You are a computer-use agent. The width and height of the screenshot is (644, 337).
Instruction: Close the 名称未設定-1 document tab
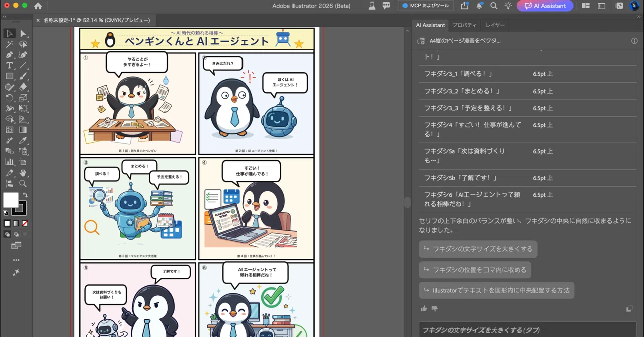pos(38,20)
